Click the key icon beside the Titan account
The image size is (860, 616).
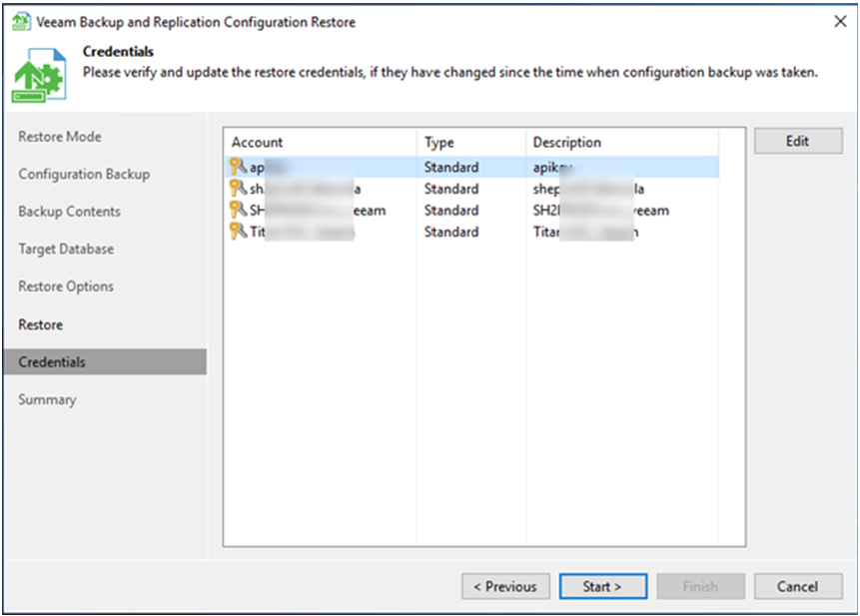click(238, 232)
